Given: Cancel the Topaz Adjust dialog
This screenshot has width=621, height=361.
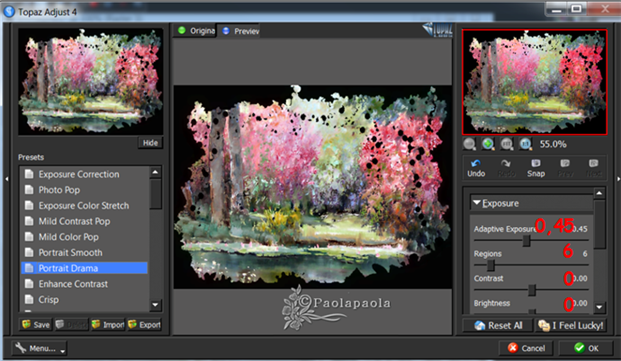Looking at the screenshot, I should coord(527,348).
